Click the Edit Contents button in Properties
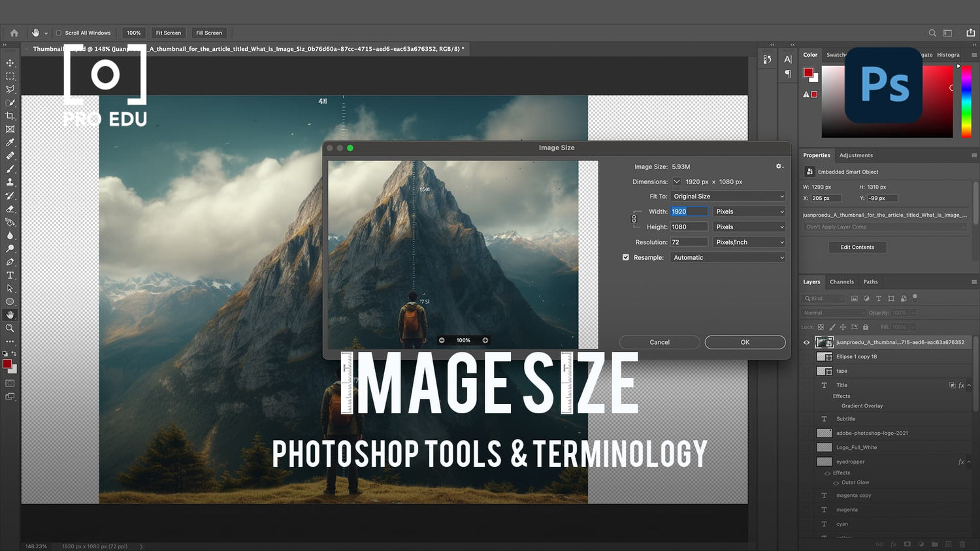Screen dimensions: 980x551 click(857, 247)
